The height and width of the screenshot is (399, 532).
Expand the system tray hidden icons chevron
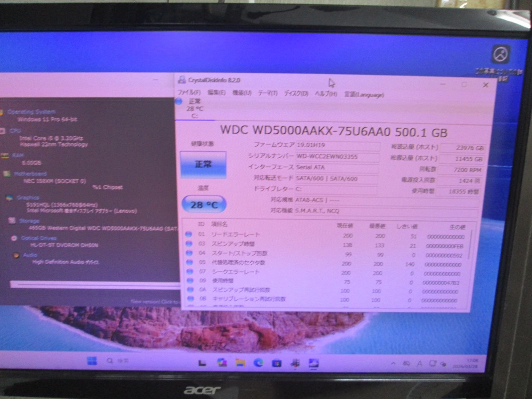coord(393,364)
